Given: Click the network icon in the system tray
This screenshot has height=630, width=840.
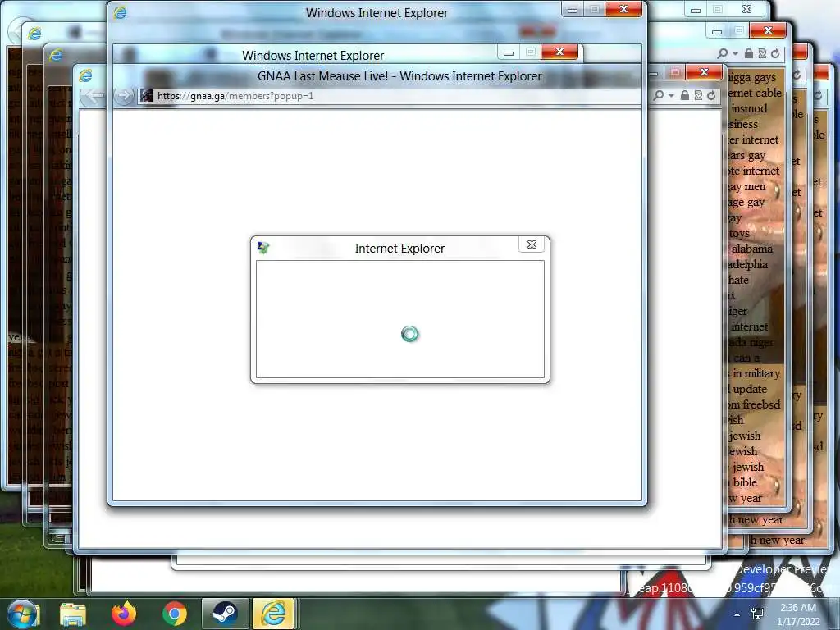Looking at the screenshot, I should [x=757, y=614].
